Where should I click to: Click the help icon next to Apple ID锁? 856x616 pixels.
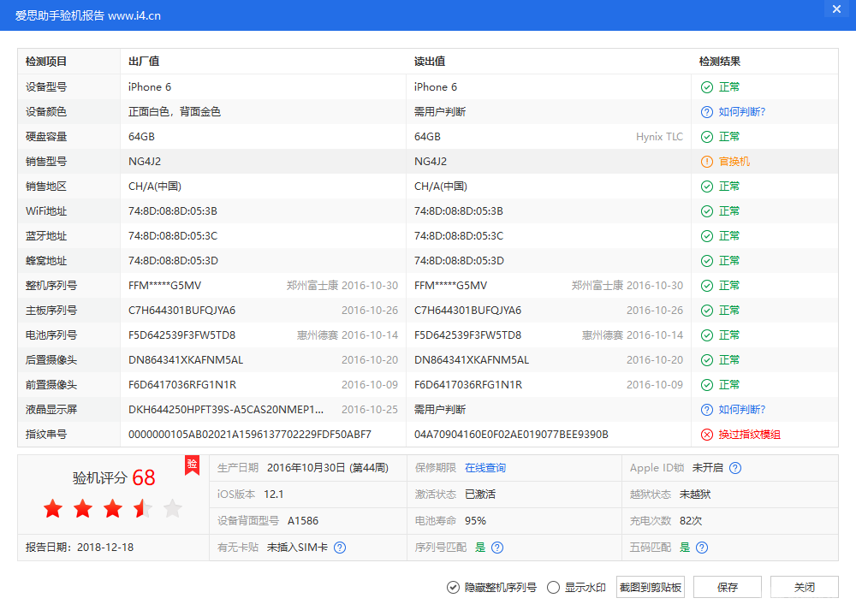click(735, 468)
